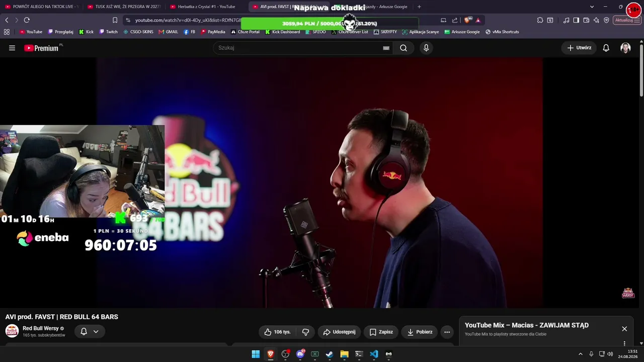The width and height of the screenshot is (644, 362).
Task: Open YouTube notifications bell
Action: 606,48
